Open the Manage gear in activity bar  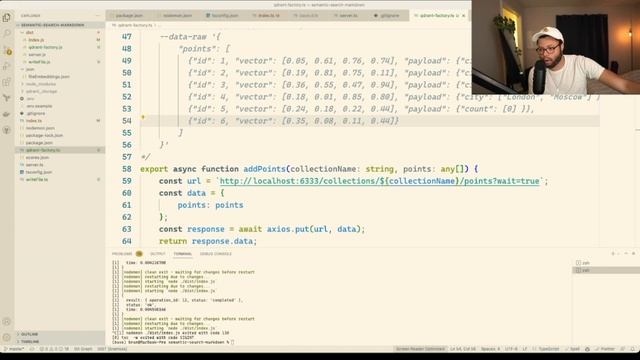point(7,338)
